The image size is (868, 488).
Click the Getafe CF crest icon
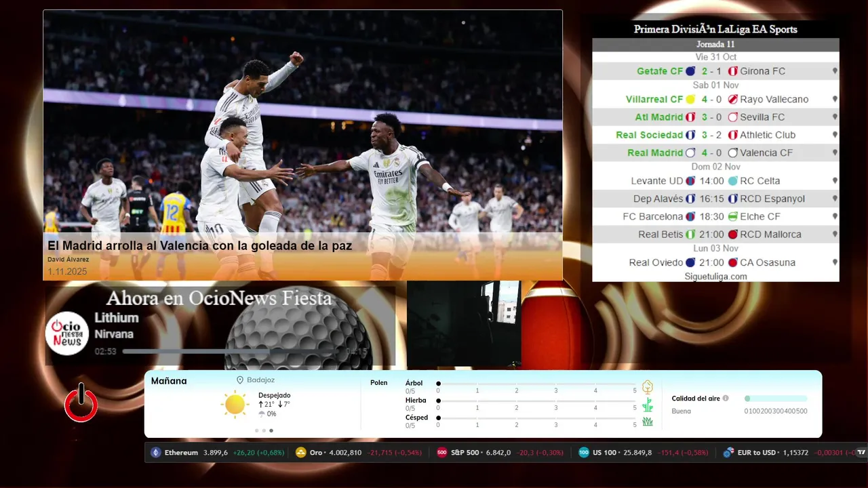tap(691, 71)
